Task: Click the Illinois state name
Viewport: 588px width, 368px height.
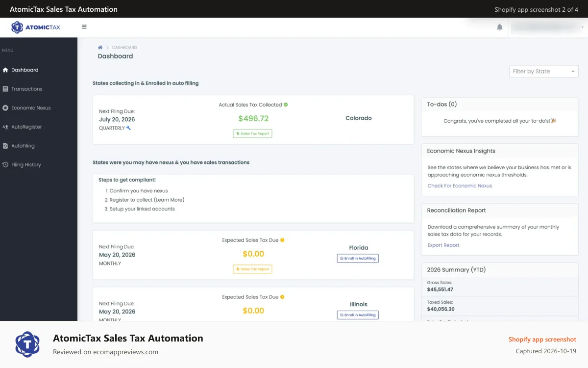Action: coord(359,304)
